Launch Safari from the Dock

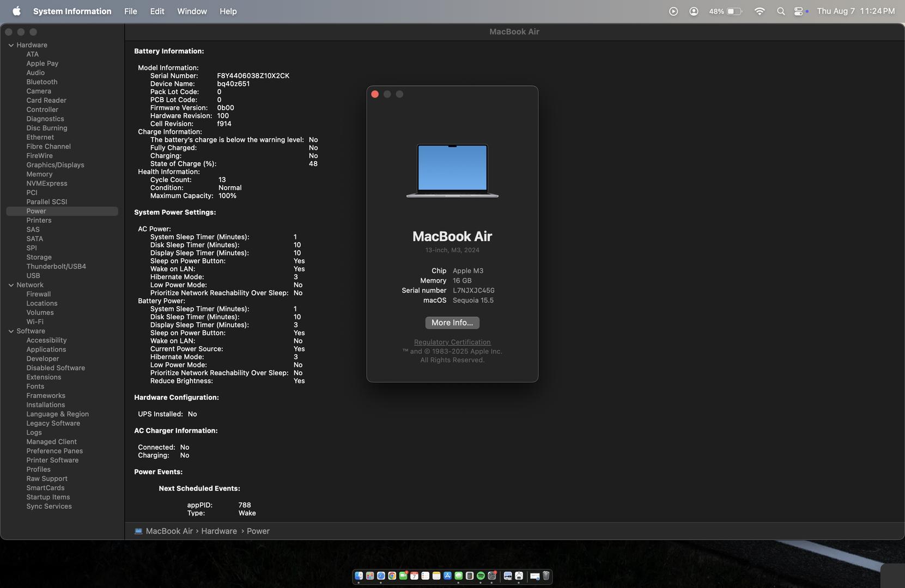[x=381, y=575]
